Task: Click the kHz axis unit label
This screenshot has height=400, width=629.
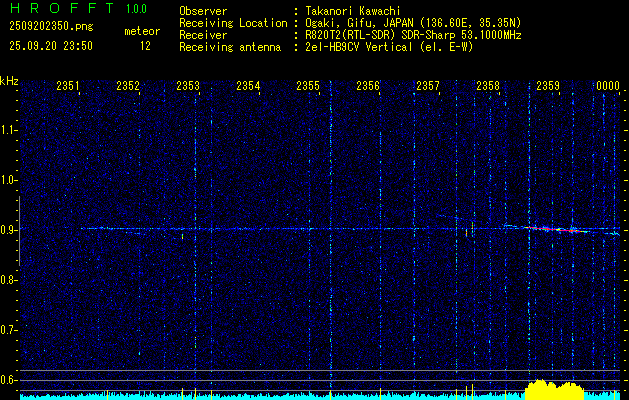Action: click(x=9, y=81)
